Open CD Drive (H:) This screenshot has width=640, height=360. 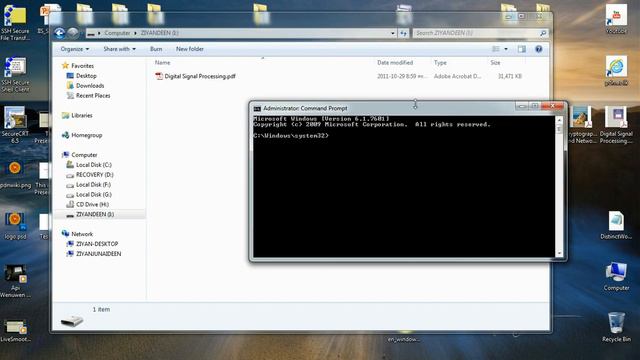(x=92, y=204)
